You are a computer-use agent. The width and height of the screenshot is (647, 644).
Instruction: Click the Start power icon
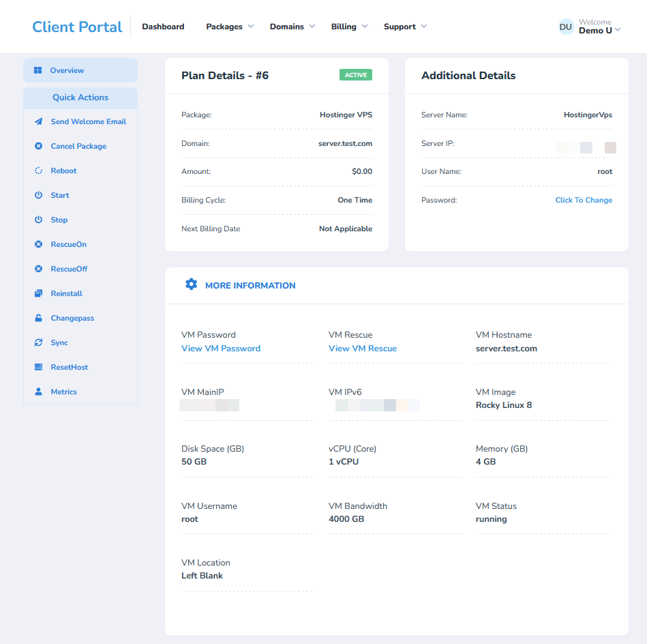coord(39,195)
